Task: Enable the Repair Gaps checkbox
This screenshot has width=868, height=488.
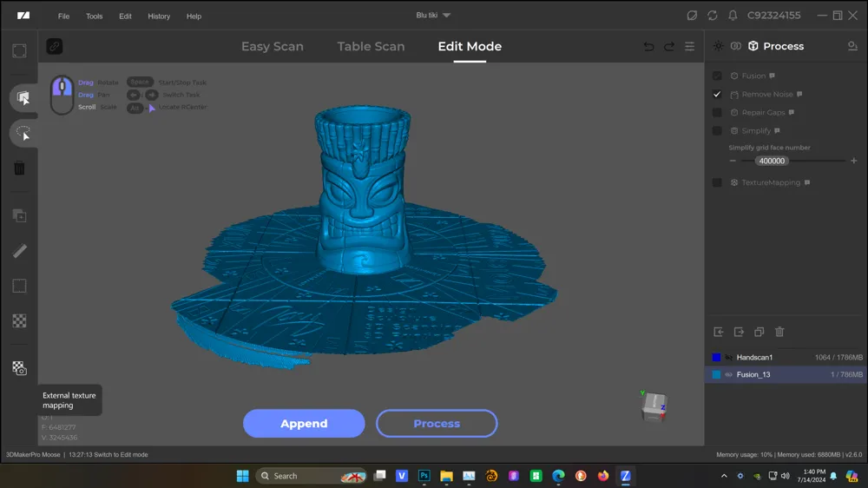Action: [x=717, y=112]
